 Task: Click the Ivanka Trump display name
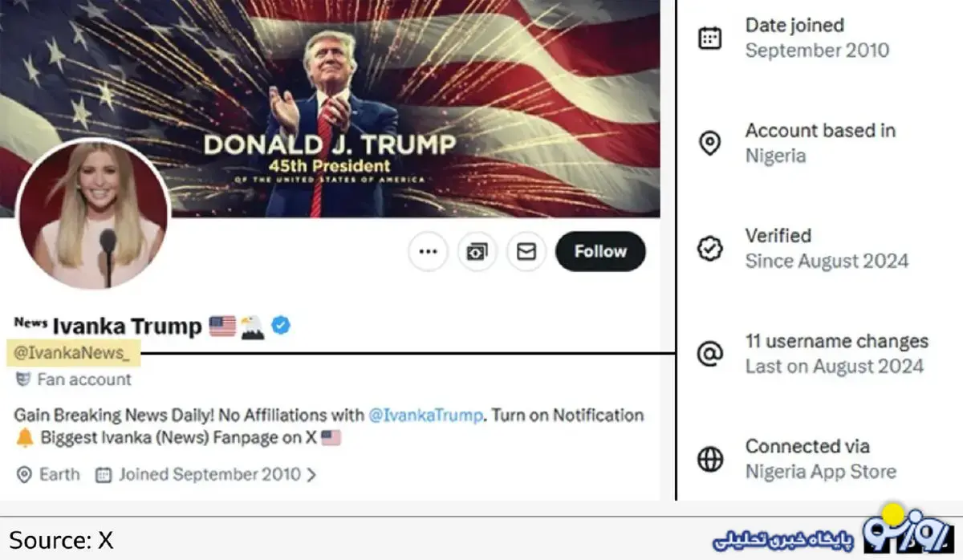pos(127,326)
